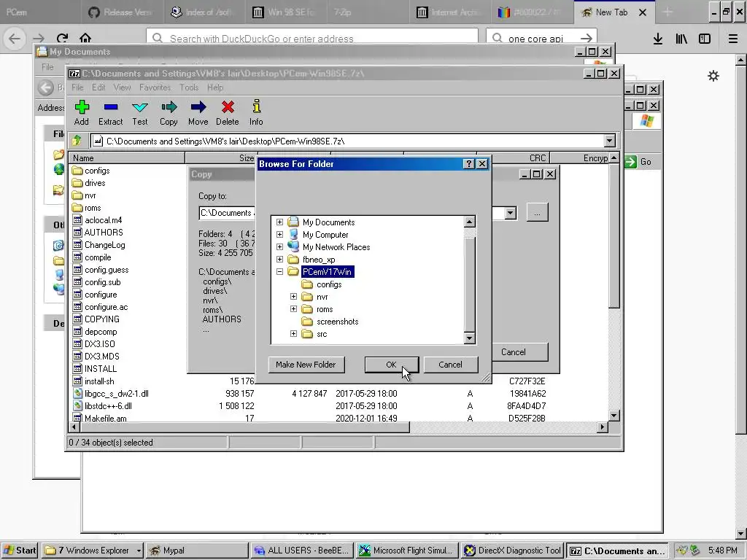The height and width of the screenshot is (560, 747).
Task: Select My Network Places icon in folder tree
Action: tap(293, 246)
